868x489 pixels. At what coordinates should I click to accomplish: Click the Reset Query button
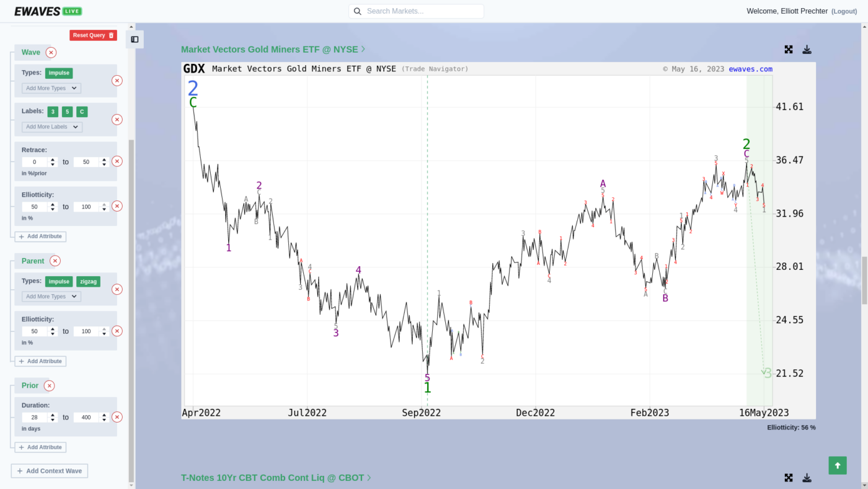point(92,35)
